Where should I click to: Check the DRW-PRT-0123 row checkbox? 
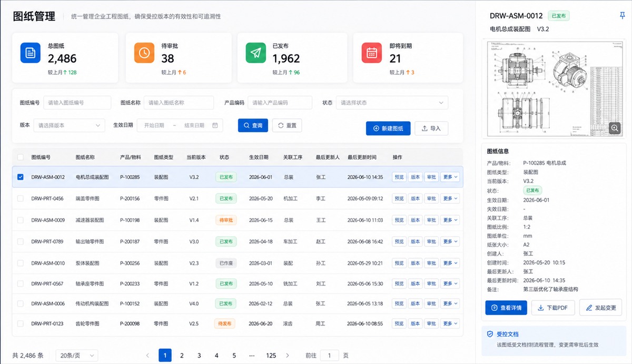[x=21, y=323]
